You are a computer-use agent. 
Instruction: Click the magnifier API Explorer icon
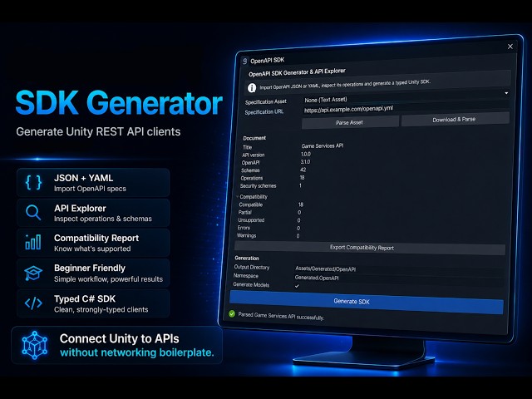(x=33, y=213)
